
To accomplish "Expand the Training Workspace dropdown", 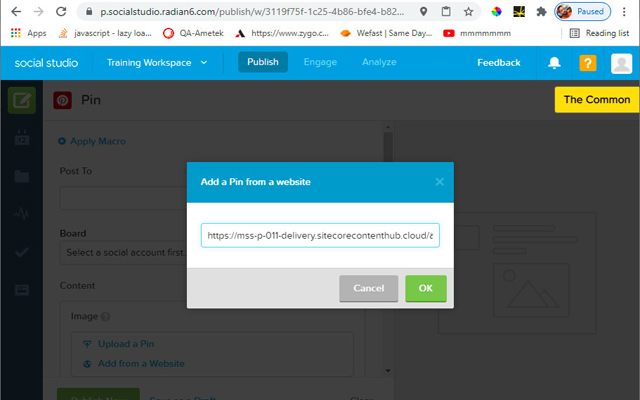I will tap(157, 62).
